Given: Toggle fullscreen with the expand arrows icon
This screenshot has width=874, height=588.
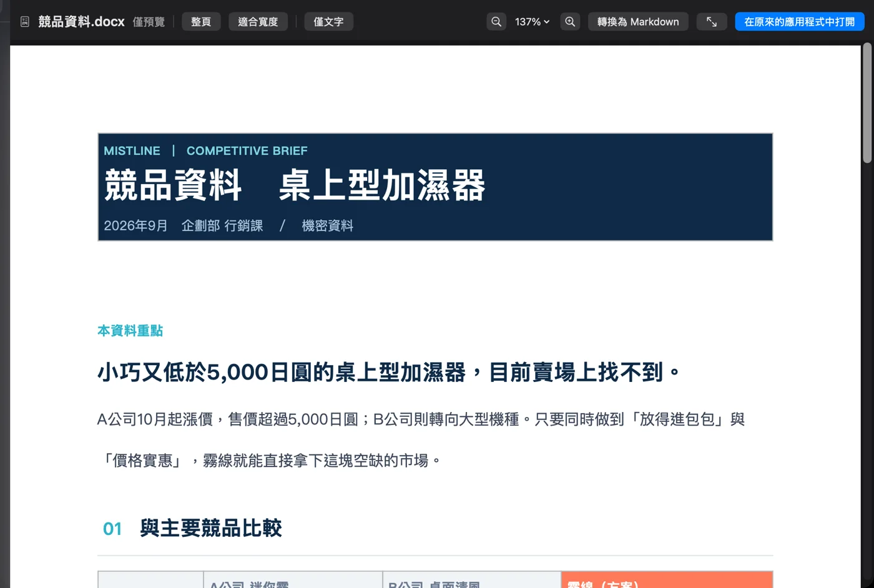Looking at the screenshot, I should pos(712,22).
